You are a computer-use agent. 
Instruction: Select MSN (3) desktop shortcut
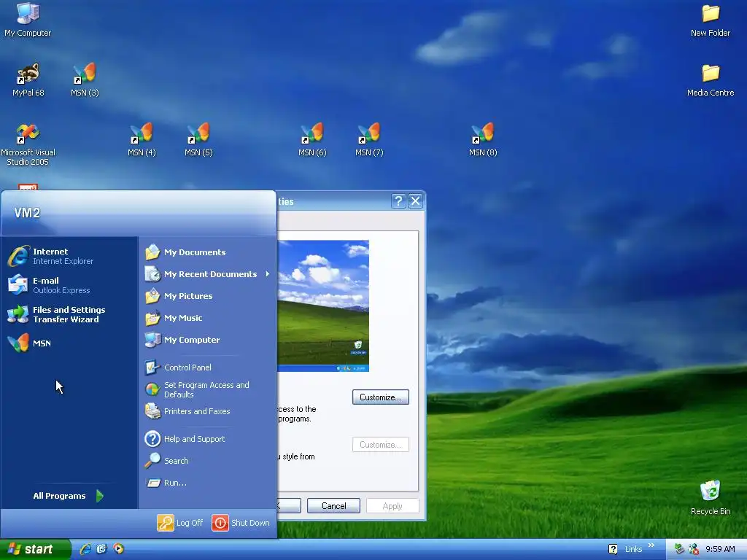click(x=85, y=80)
